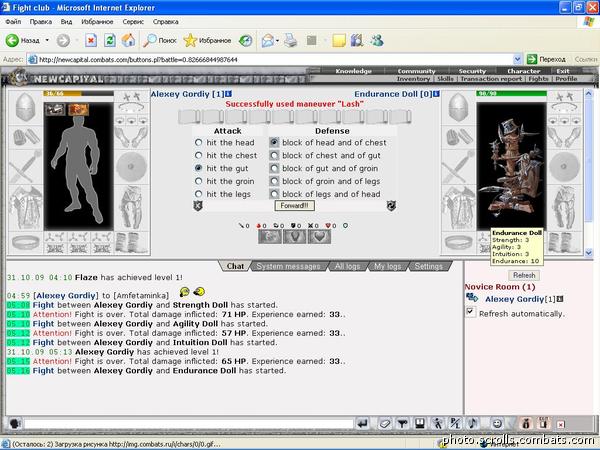Select 'block of chest and of gut'
The height and width of the screenshot is (450, 600).
[274, 156]
